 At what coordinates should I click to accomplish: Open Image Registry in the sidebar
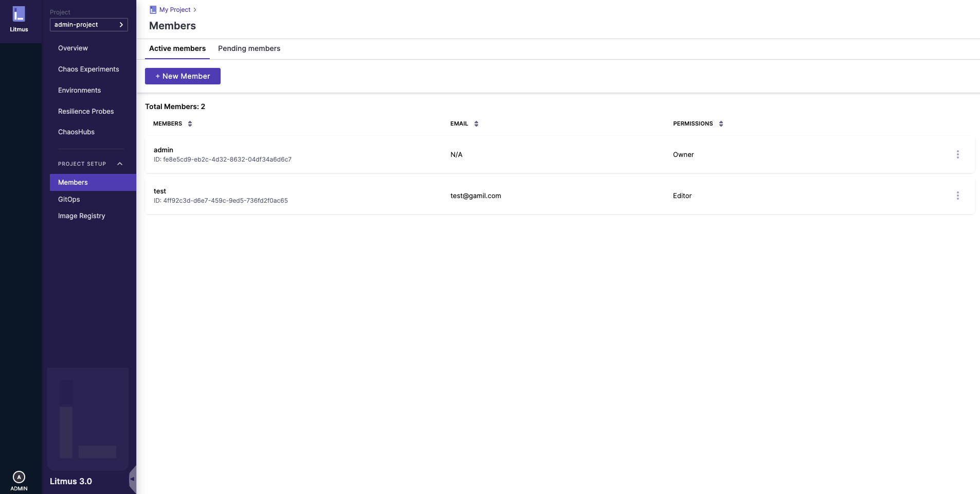coord(81,216)
